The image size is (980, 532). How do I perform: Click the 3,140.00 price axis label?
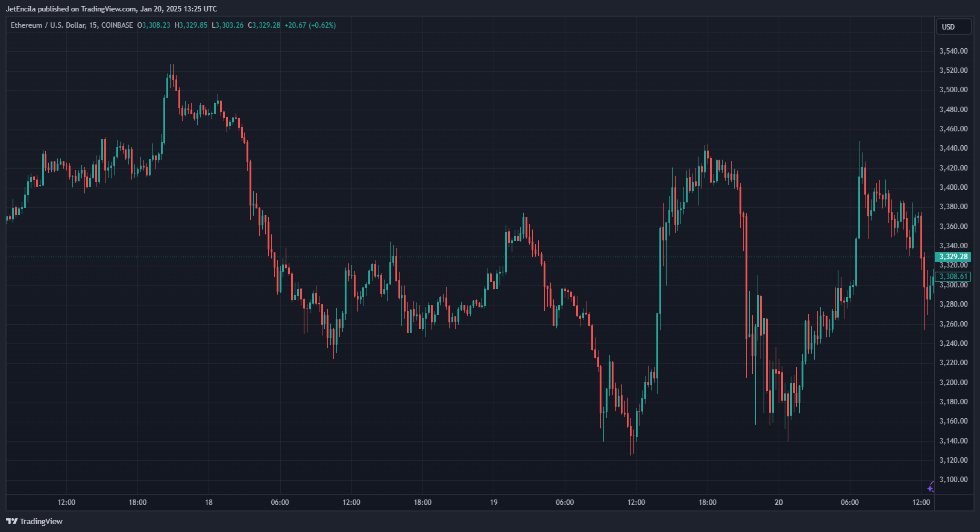(x=953, y=441)
